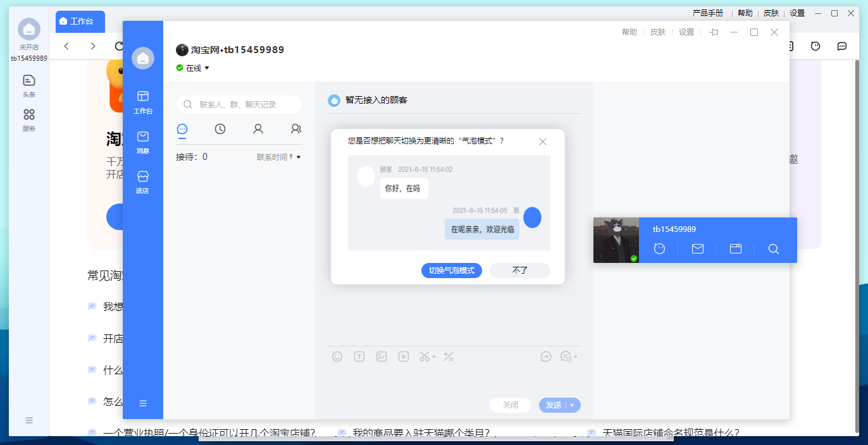Switch to the recent contacts clock tab
868x445 pixels.
coord(220,129)
